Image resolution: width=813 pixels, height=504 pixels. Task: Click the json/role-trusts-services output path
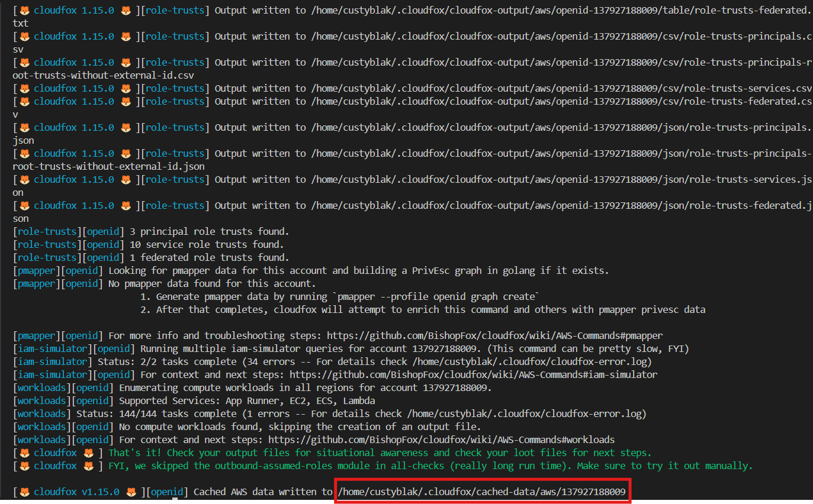[x=412, y=186]
